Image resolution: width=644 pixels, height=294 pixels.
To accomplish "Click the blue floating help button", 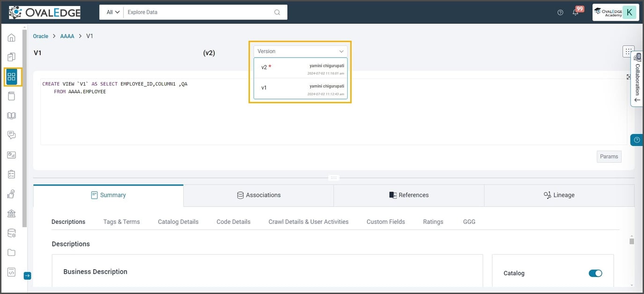I will [x=637, y=140].
